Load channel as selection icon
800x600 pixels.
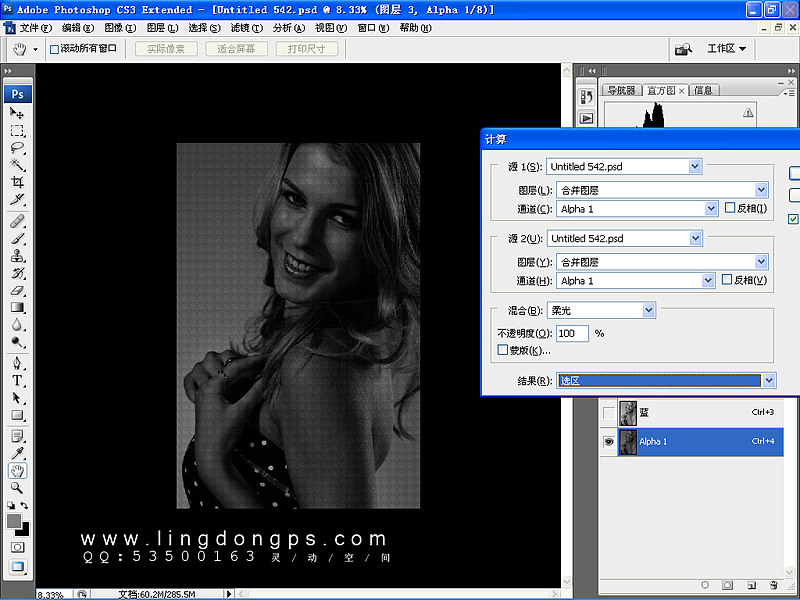point(705,585)
